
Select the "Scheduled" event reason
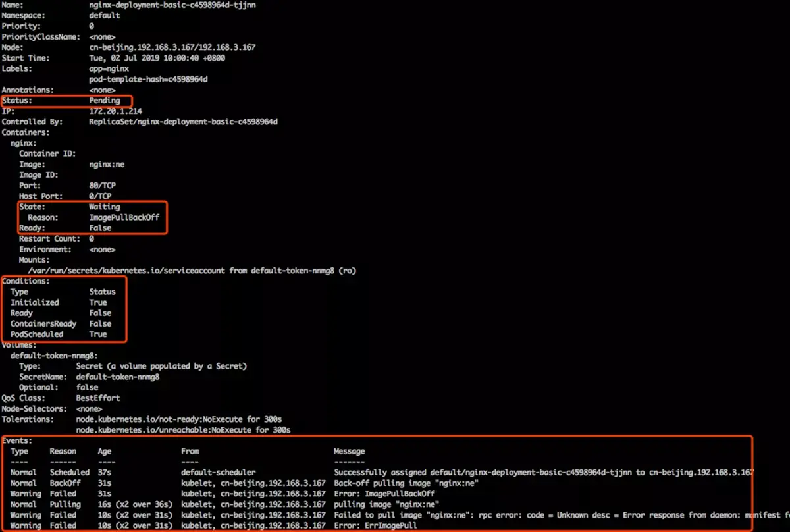click(x=69, y=472)
